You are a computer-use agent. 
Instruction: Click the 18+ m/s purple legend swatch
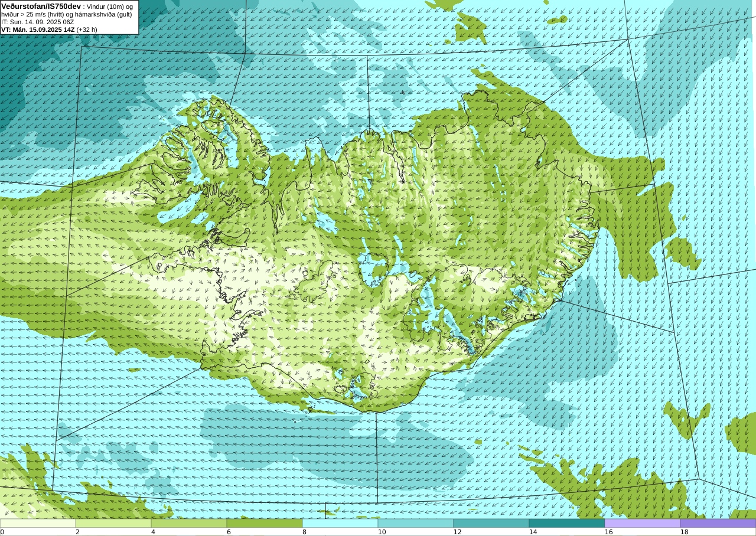point(718,523)
